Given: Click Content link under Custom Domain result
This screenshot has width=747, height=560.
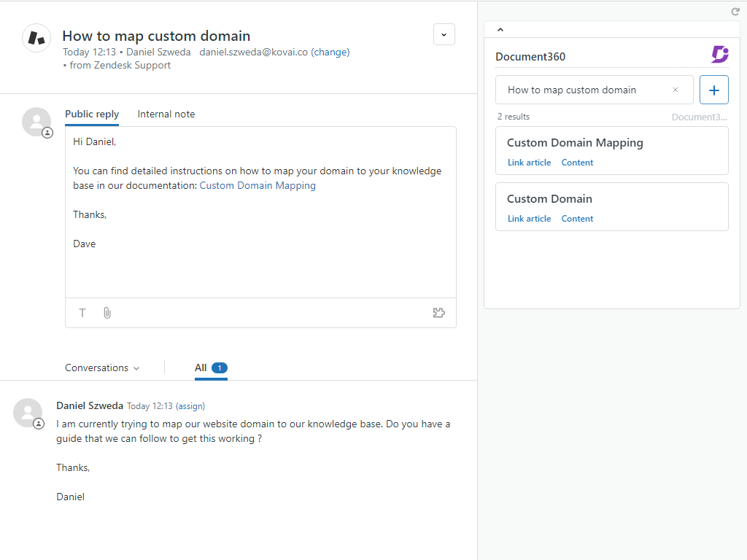Looking at the screenshot, I should pyautogui.click(x=577, y=219).
